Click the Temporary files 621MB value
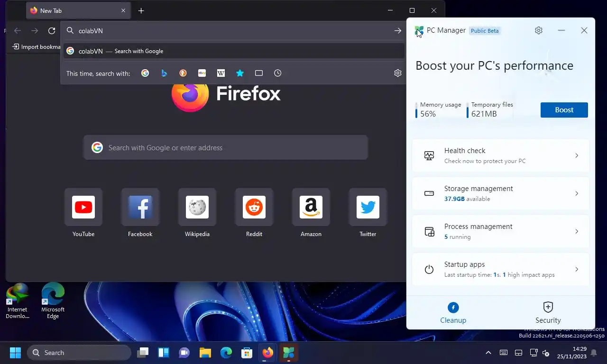Screen dimensions: 607x364 coord(484,114)
